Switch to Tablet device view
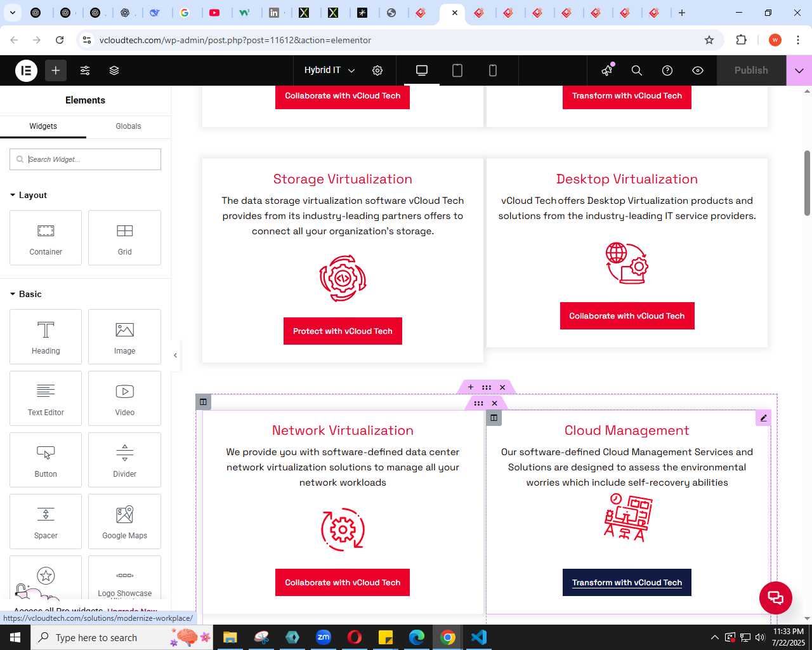Screen dimensions: 812x650 457,70
